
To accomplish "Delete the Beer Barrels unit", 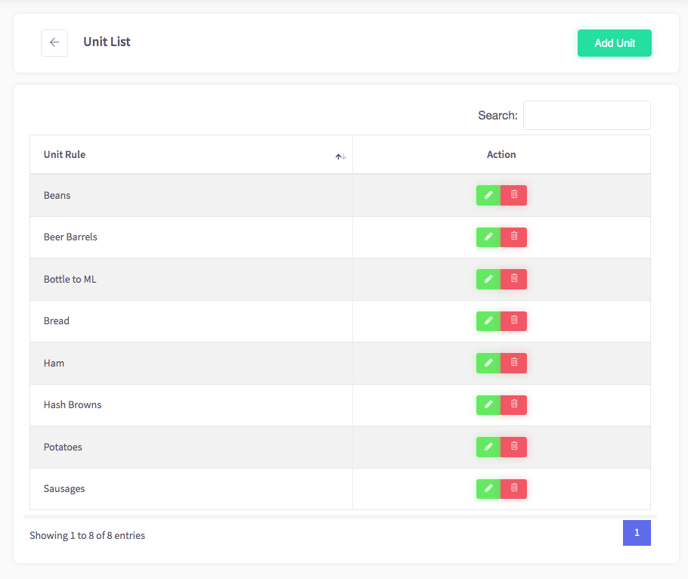I will pos(514,237).
